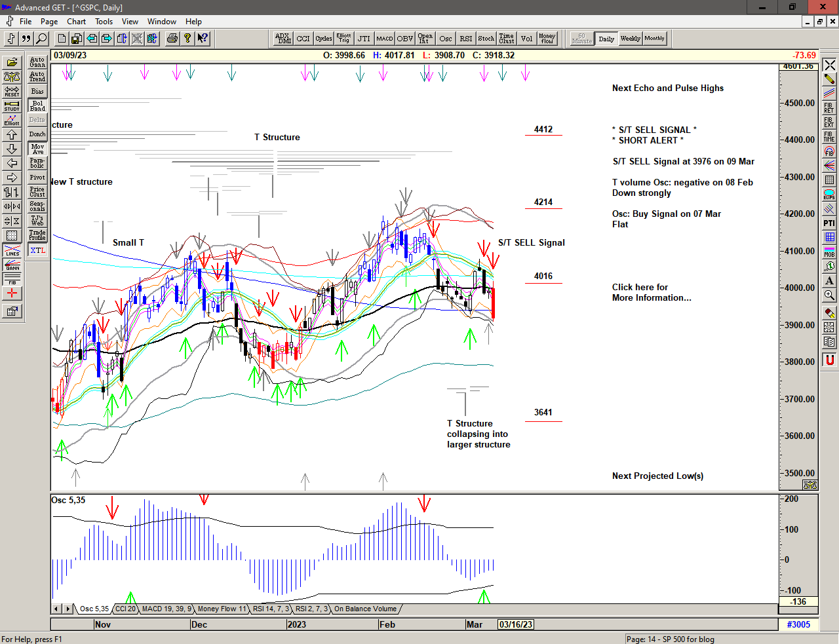This screenshot has height=644, width=839.
Task: Click the print icon in toolbar
Action: click(x=172, y=39)
